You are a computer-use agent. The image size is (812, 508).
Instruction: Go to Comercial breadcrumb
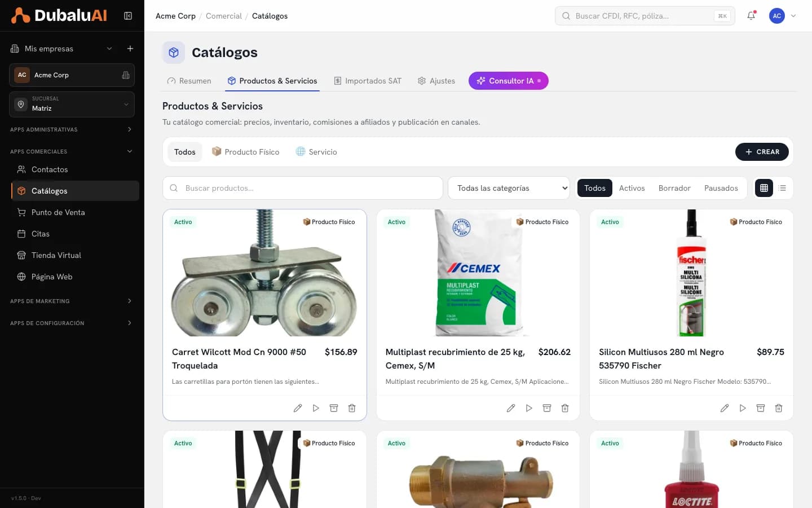click(224, 16)
